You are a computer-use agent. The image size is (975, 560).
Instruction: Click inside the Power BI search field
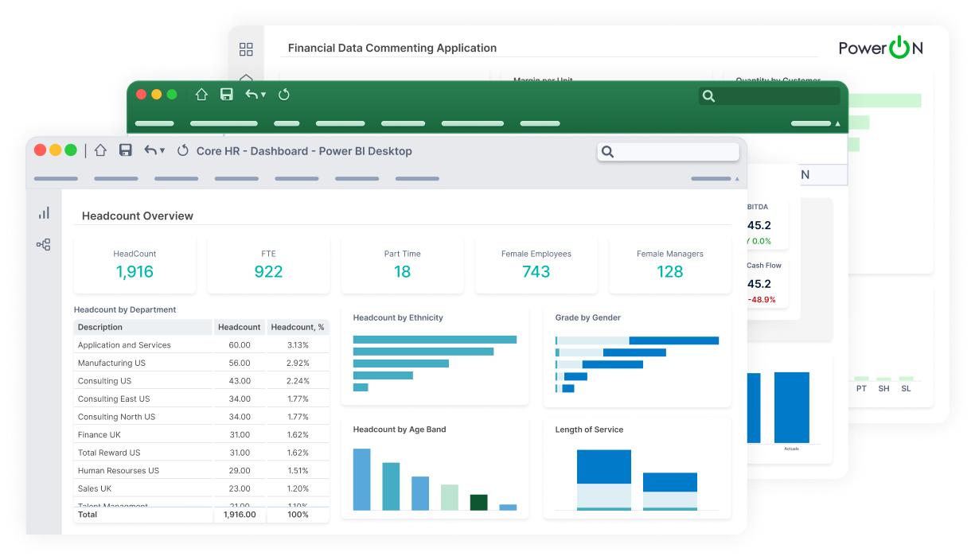673,151
